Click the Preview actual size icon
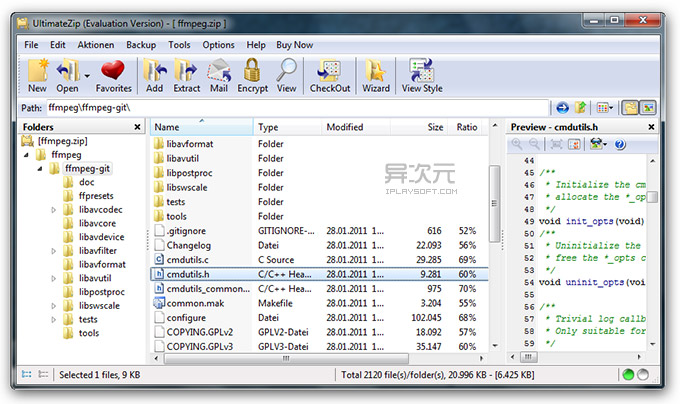Image resolution: width=680 pixels, height=404 pixels. coord(574,144)
